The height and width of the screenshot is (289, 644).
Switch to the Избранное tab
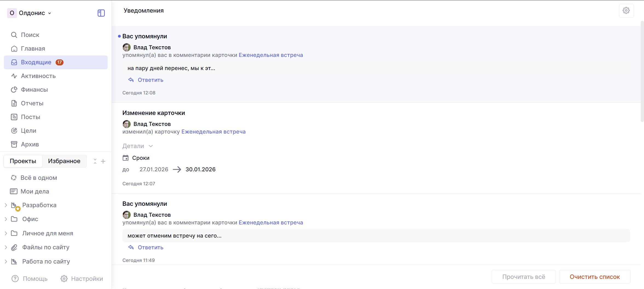(x=64, y=161)
